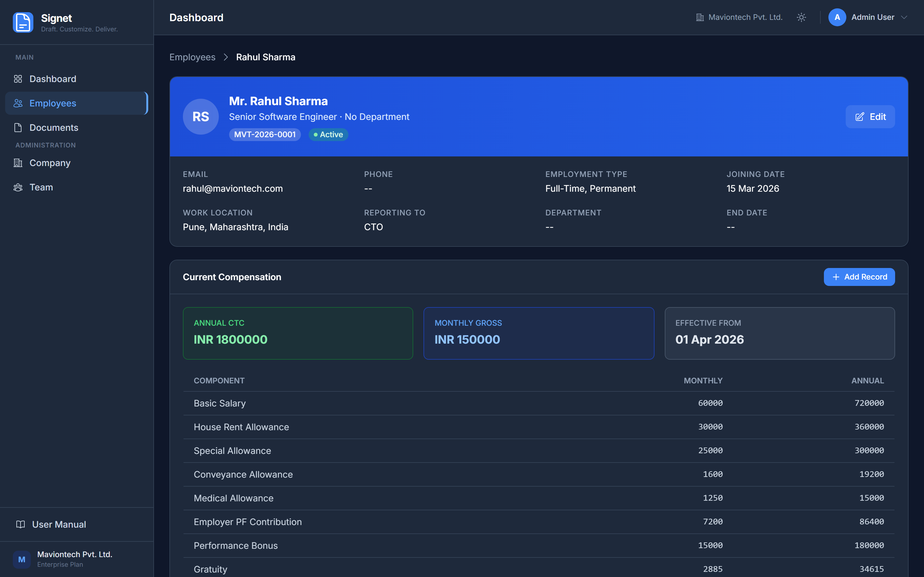The image size is (924, 577).
Task: Click the breadcrumb chevron separator
Action: click(226, 57)
